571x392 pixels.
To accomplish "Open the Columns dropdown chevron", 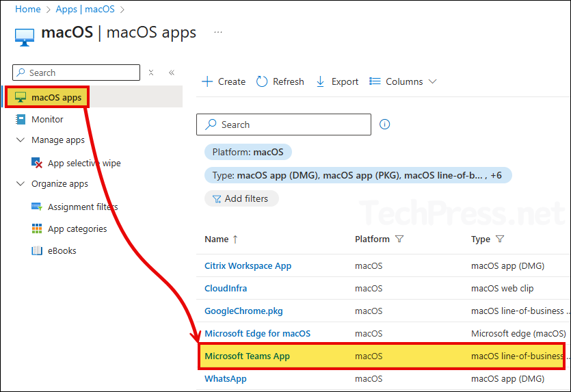I will pyautogui.click(x=432, y=81).
